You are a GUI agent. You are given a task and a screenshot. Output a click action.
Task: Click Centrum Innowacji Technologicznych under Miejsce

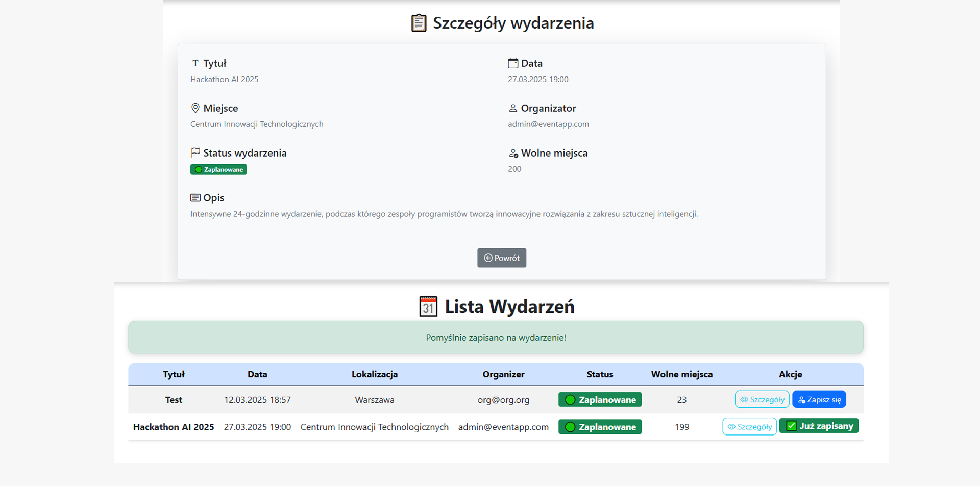point(257,124)
